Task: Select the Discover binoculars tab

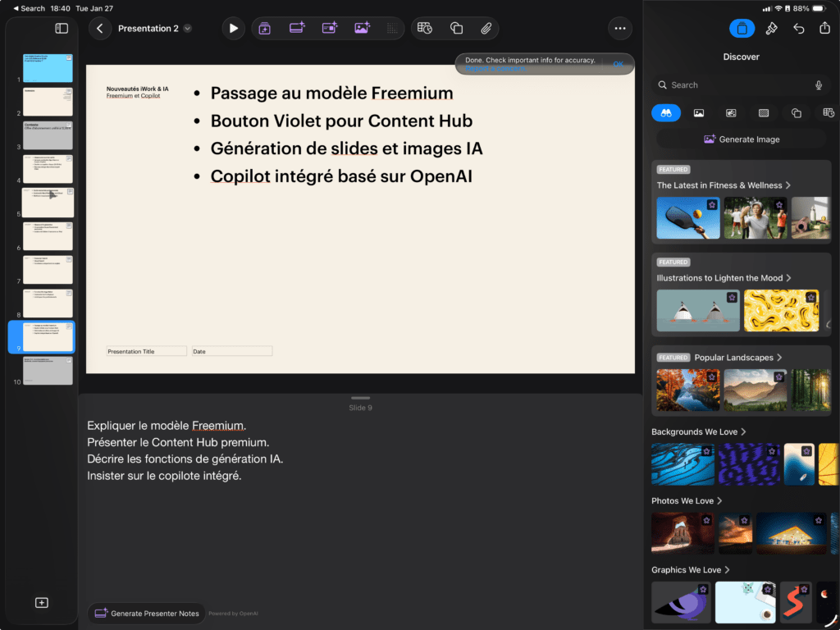Action: pos(666,112)
